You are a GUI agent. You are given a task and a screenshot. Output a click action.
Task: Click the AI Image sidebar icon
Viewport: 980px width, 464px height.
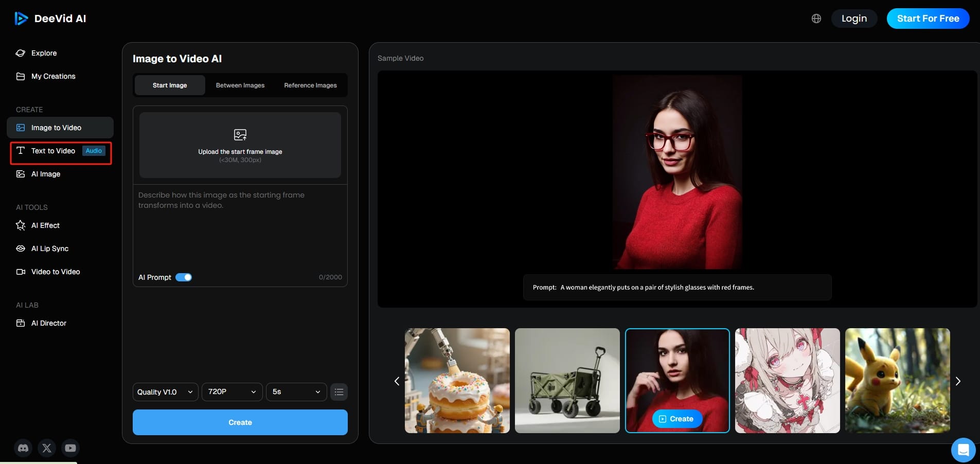pos(21,174)
